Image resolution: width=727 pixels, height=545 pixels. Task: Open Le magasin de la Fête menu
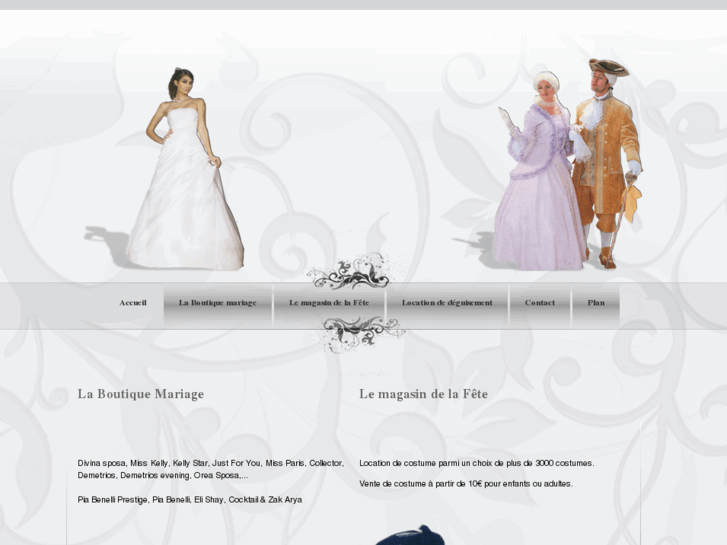pyautogui.click(x=329, y=303)
